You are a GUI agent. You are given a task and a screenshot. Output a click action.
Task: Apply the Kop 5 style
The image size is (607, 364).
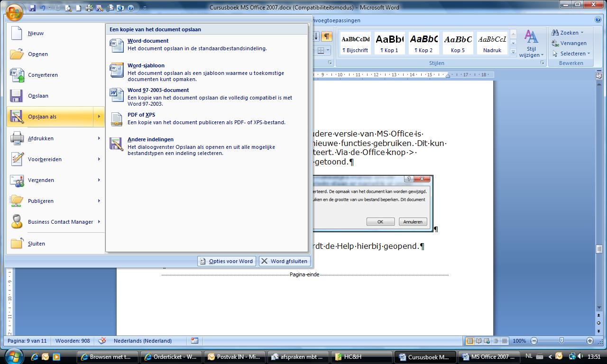click(x=458, y=43)
